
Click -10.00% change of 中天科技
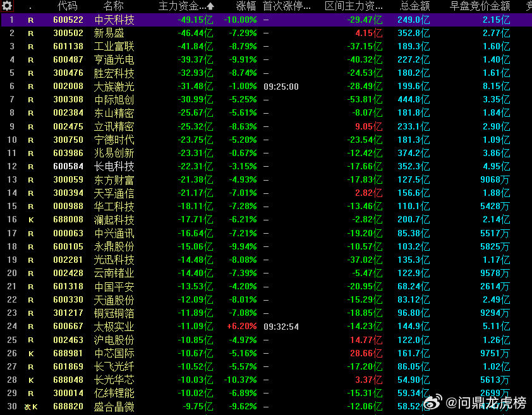241,20
